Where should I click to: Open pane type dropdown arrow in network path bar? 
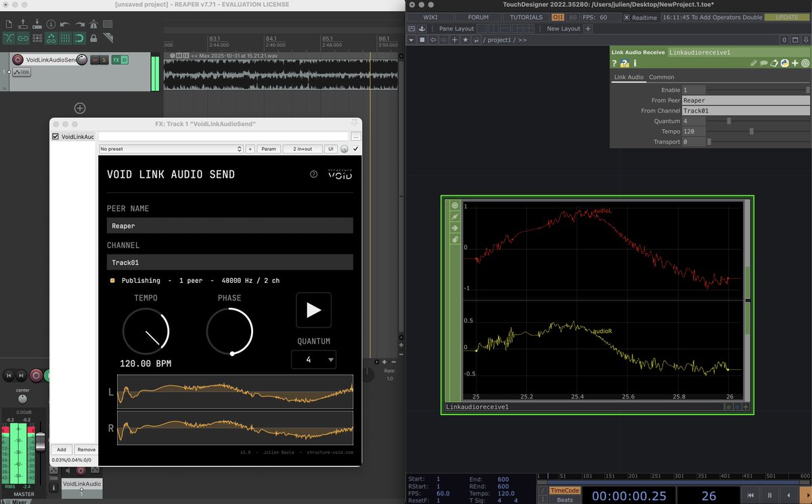[x=411, y=40]
